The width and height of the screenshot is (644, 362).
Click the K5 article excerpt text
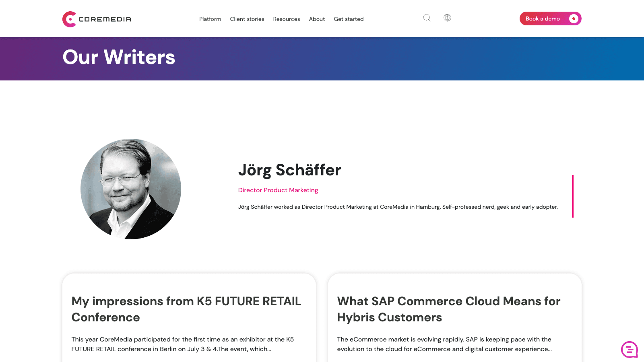tap(183, 344)
